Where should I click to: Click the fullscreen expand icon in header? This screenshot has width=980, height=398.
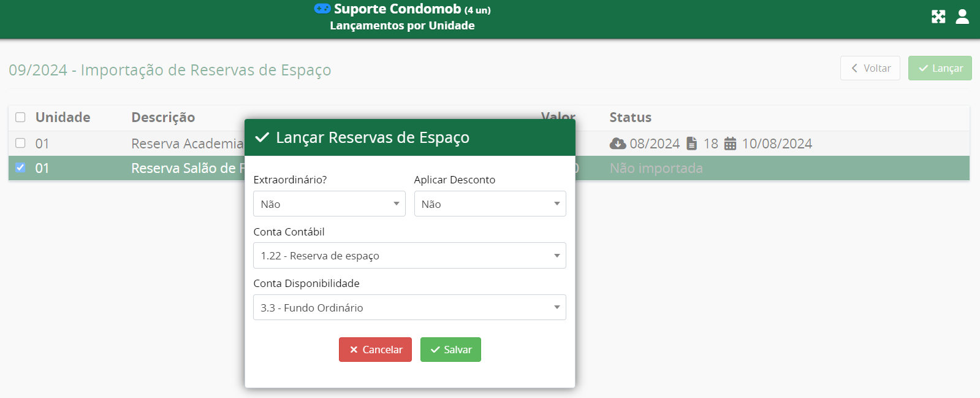point(938,17)
